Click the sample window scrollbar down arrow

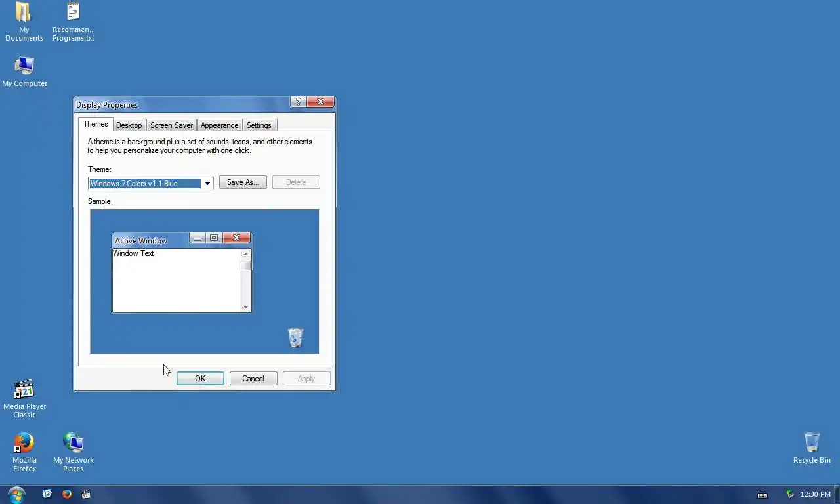(246, 307)
